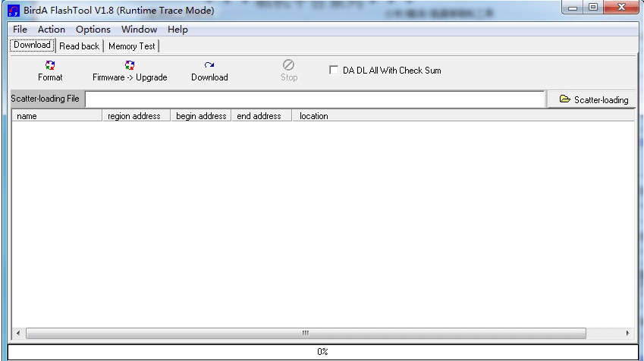Open the Action menu
Image resolution: width=644 pixels, height=361 pixels.
pos(52,30)
